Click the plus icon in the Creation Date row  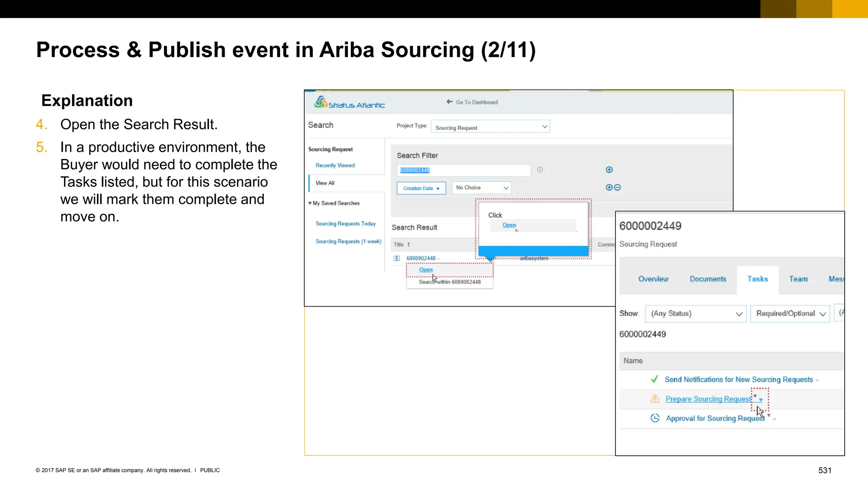[609, 187]
